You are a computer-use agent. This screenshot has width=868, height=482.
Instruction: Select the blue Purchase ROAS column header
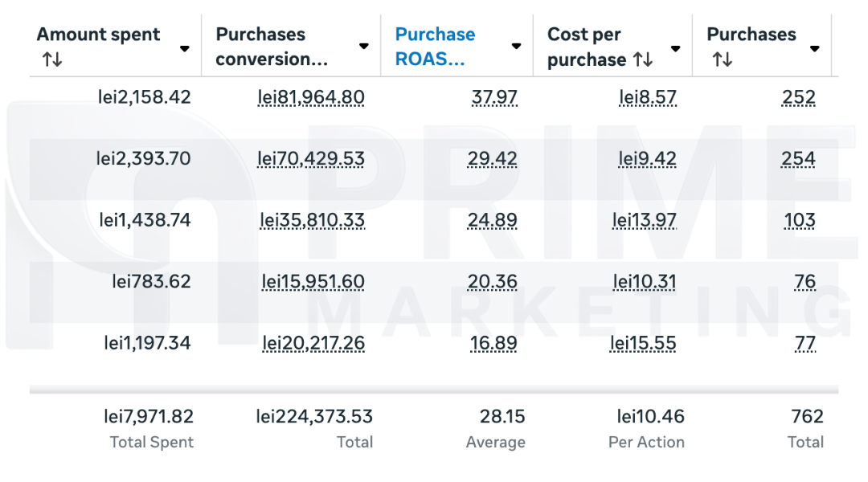(x=435, y=47)
